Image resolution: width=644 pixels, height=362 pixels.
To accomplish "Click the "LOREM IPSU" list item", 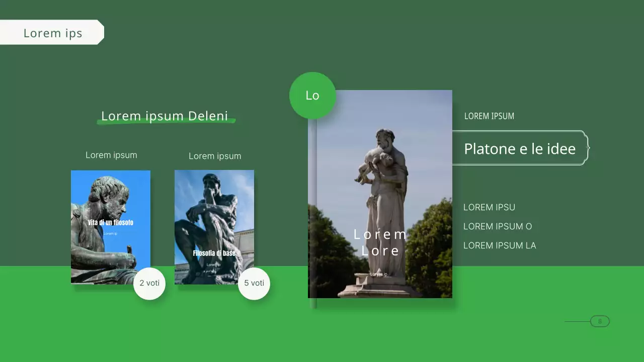I will [489, 208].
